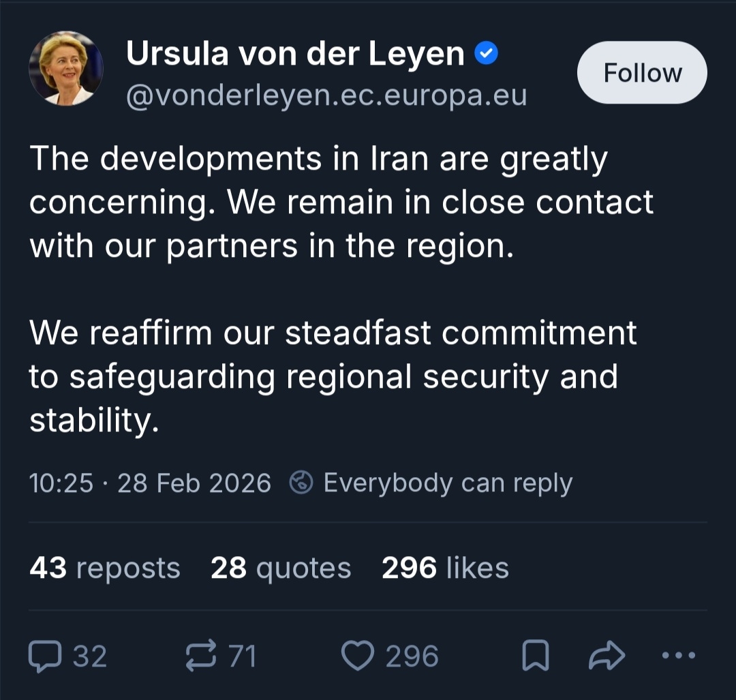Follow Ursula von der Leyen
Screen dimensions: 736x700
point(642,73)
